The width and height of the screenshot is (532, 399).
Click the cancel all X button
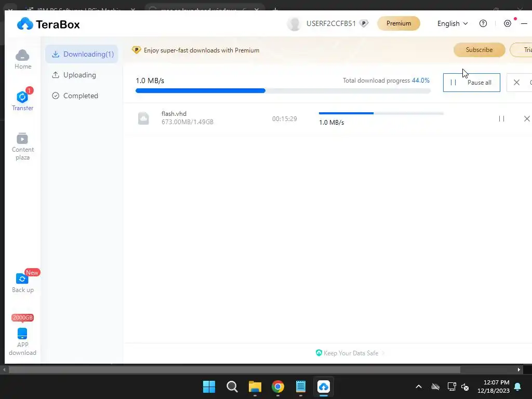tap(516, 83)
